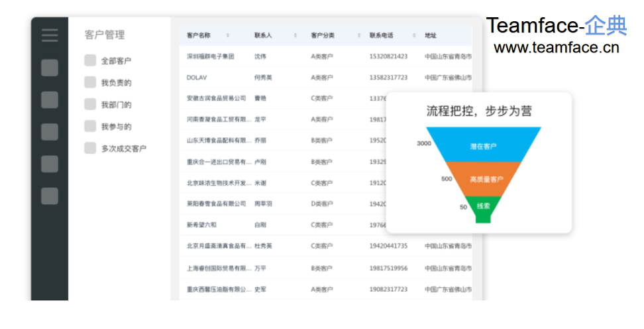
Task: Click second gray square icon in dark sidebar
Action: click(x=50, y=99)
